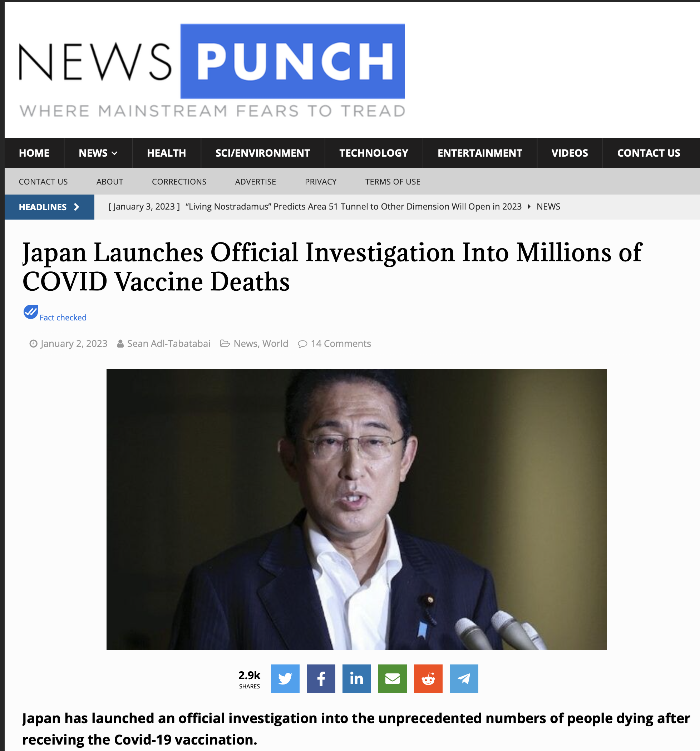Open the VIDEOS menu item
Screen dimensions: 700x751
(570, 153)
